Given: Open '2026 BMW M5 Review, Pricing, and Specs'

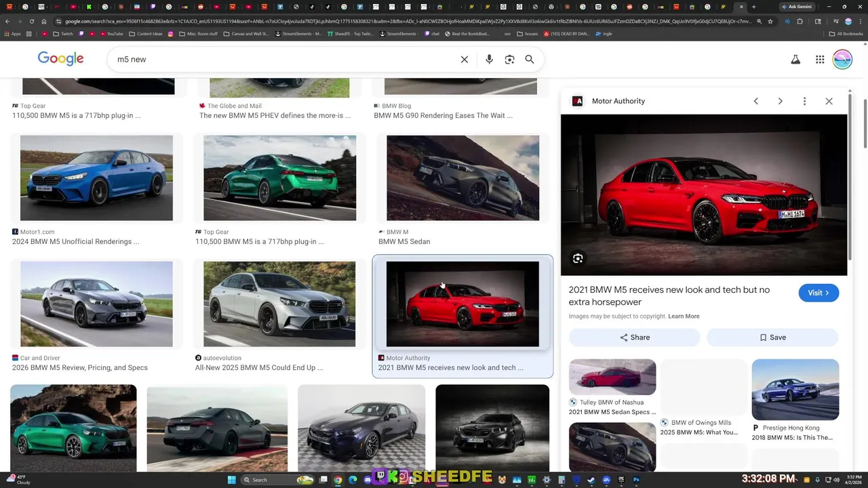Looking at the screenshot, I should [x=79, y=368].
